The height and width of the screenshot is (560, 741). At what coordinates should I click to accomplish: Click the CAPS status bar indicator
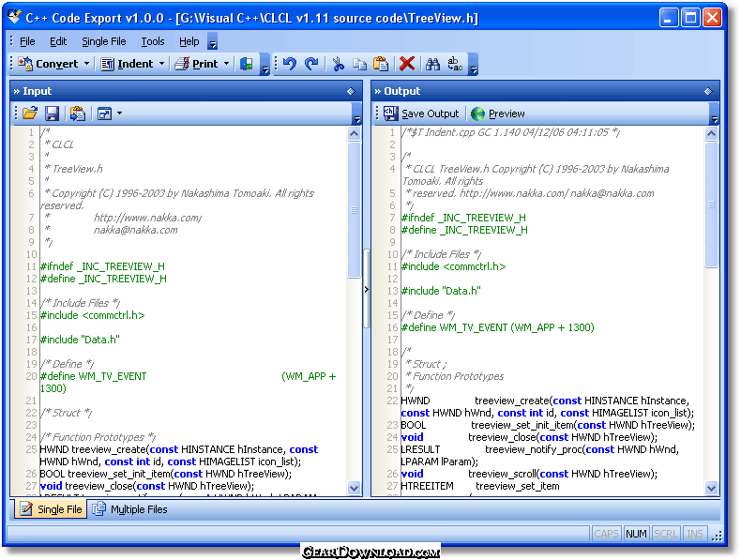coord(606,534)
